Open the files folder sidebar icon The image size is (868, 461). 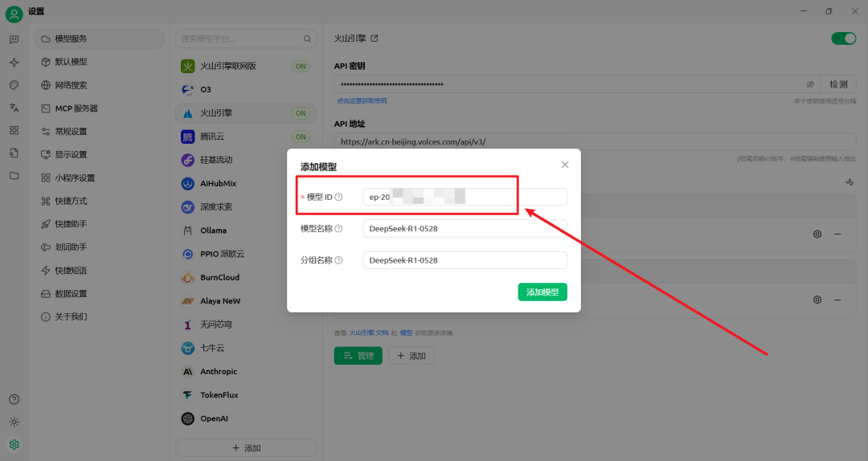[14, 176]
